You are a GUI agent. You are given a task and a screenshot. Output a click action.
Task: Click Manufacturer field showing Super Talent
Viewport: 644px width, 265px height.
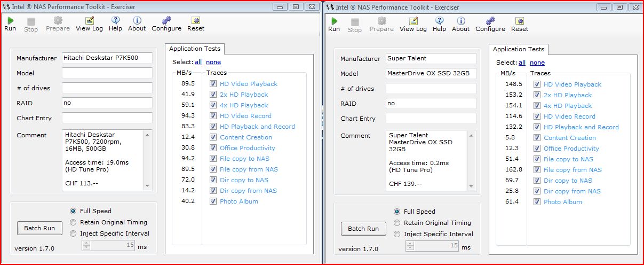tap(431, 58)
